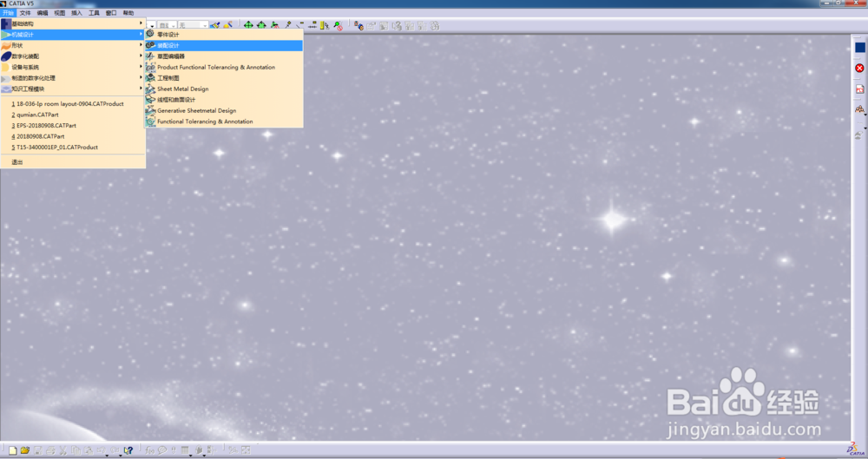
Task: Expand the 制造的数字化处理 submenu
Action: coord(73,78)
